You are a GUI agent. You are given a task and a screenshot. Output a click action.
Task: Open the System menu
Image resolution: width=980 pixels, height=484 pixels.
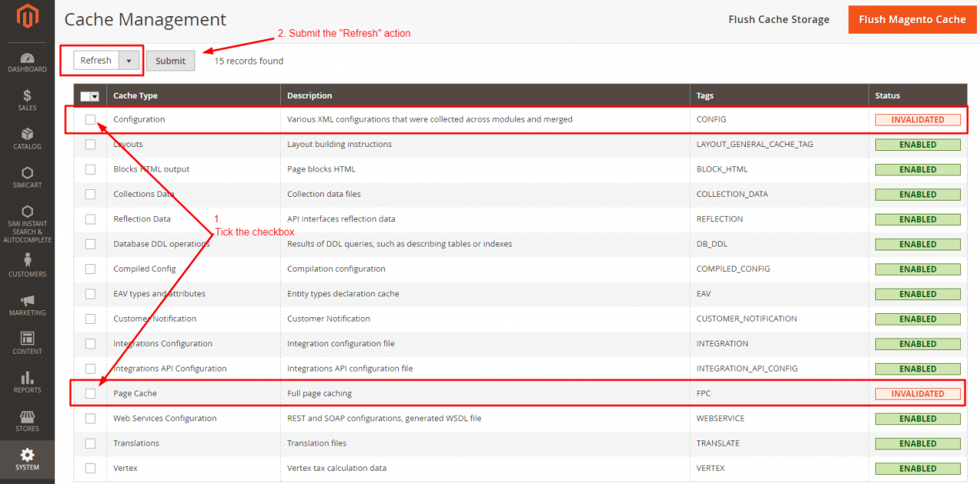point(27,458)
